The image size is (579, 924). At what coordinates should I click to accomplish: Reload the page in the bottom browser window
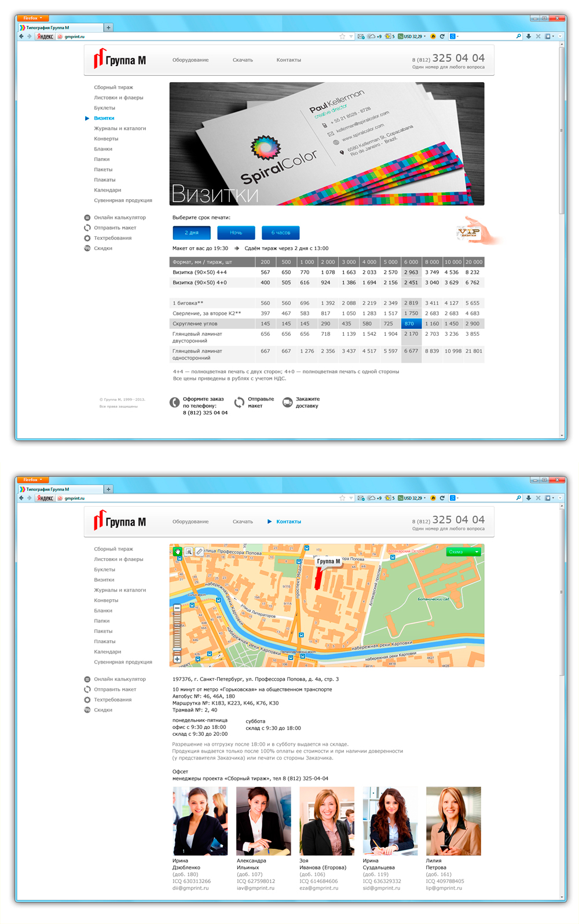pyautogui.click(x=442, y=498)
